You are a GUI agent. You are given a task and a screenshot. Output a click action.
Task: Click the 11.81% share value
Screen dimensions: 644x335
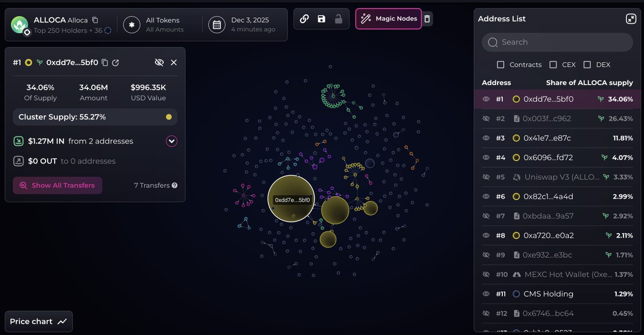[623, 138]
